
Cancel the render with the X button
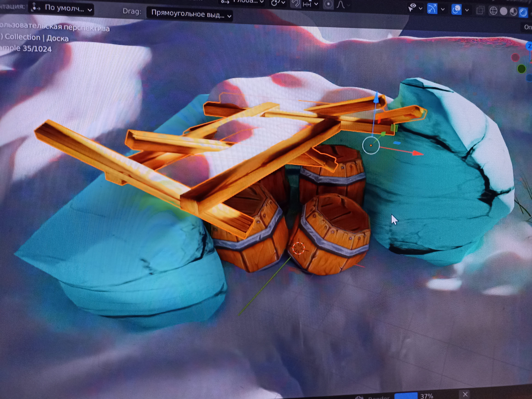point(465,394)
